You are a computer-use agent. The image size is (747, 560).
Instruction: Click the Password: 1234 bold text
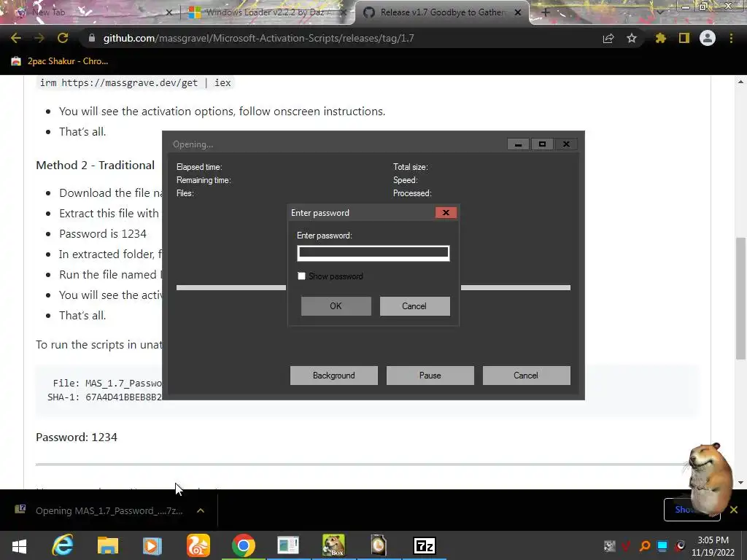coord(76,437)
